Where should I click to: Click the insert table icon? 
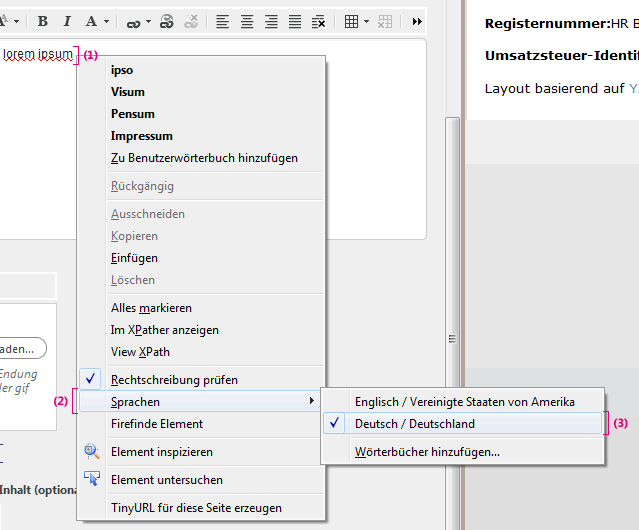(351, 21)
